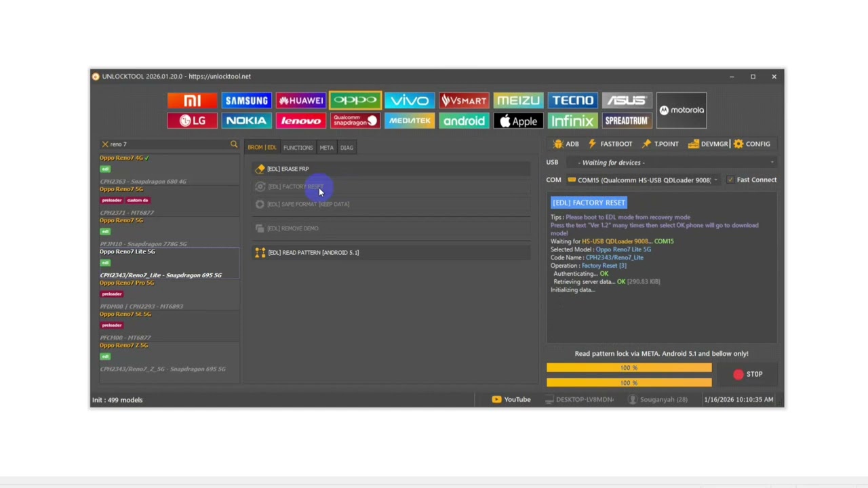Select Oppo Reno7 4G in model list
Viewport: 868px width, 488px height.
coord(169,169)
